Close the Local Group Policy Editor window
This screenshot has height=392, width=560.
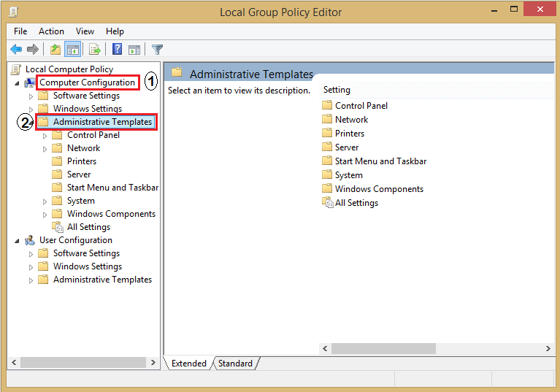(540, 9)
